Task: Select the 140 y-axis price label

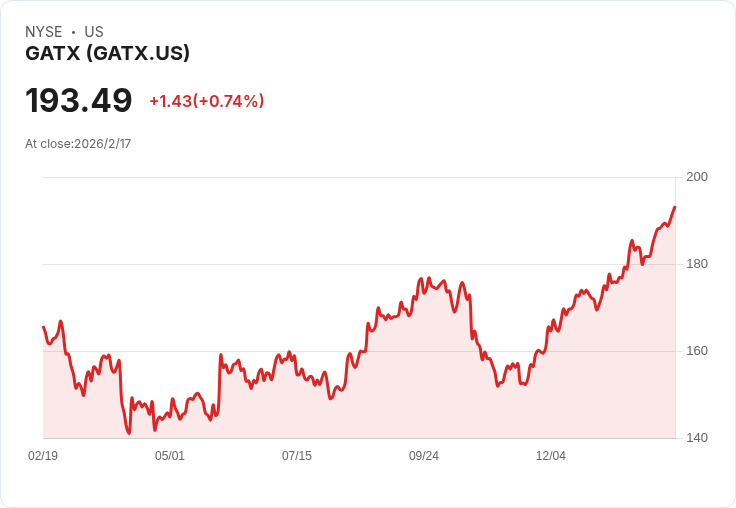Action: pyautogui.click(x=697, y=438)
